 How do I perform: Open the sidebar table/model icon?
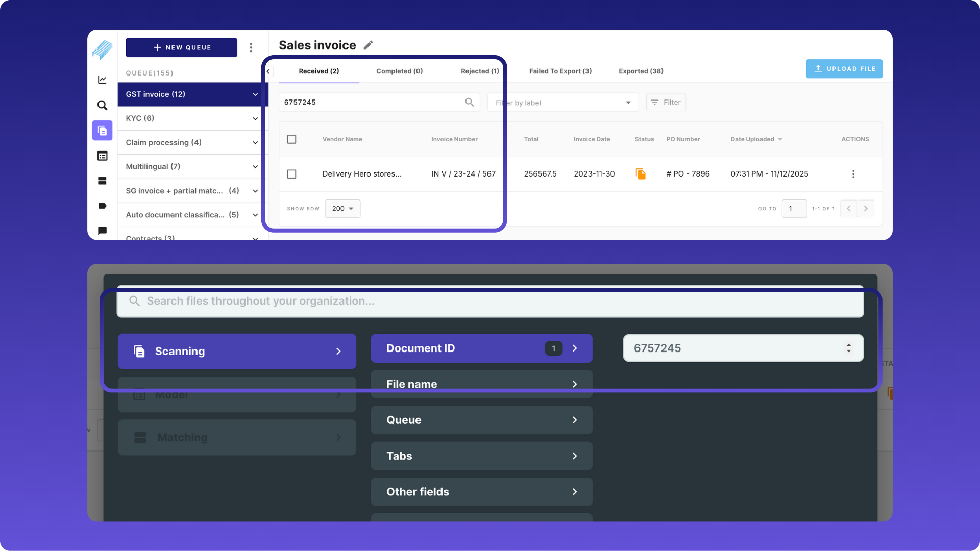tap(102, 156)
